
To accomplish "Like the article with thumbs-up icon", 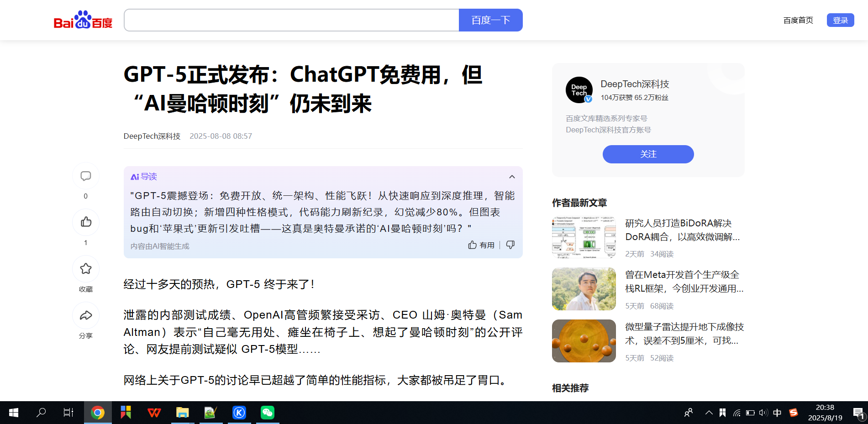I will pos(86,222).
